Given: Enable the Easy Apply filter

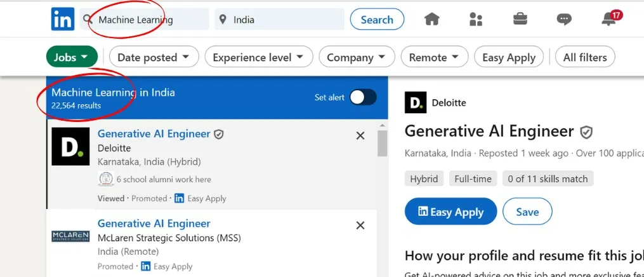Looking at the screenshot, I should coord(509,57).
